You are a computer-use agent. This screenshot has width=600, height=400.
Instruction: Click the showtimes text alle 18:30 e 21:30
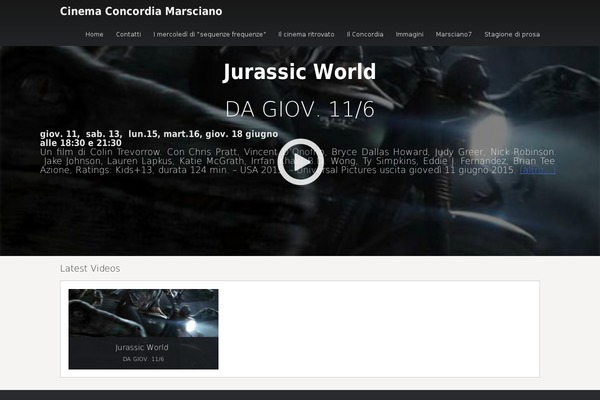(81, 143)
